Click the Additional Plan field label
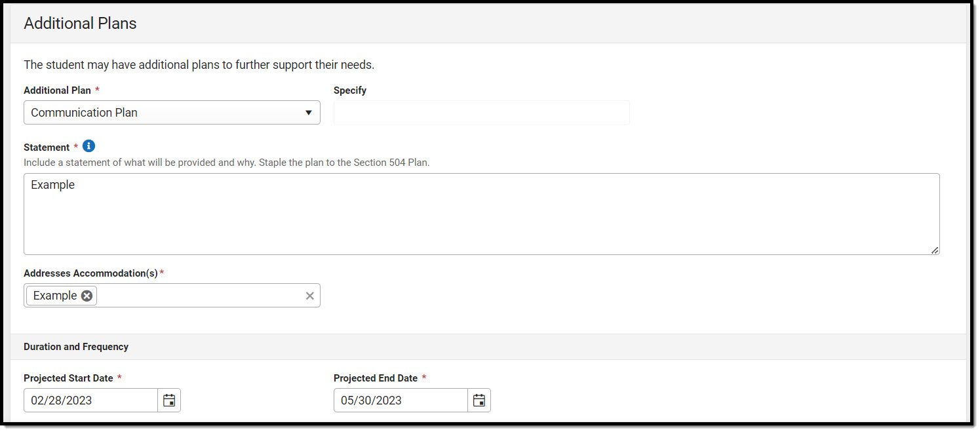The image size is (980, 432). (57, 90)
